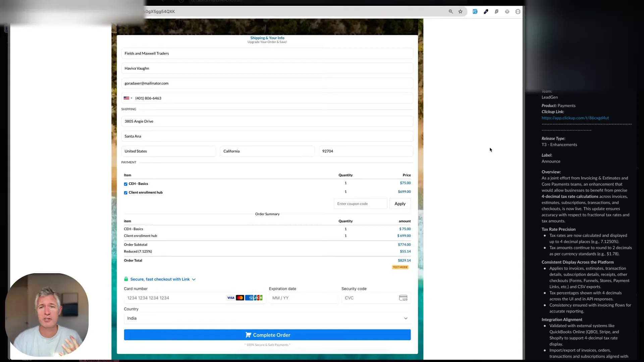The image size is (644, 362).
Task: Click the American Express logo
Action: (x=249, y=298)
